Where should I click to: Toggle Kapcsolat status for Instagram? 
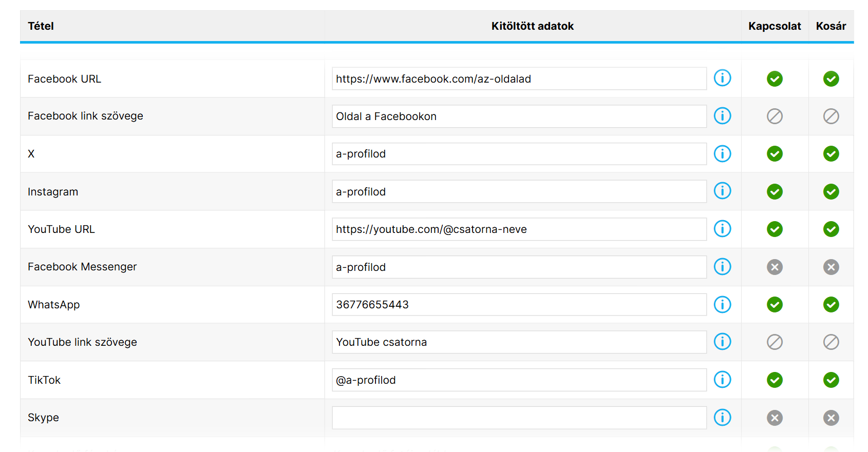(x=775, y=191)
